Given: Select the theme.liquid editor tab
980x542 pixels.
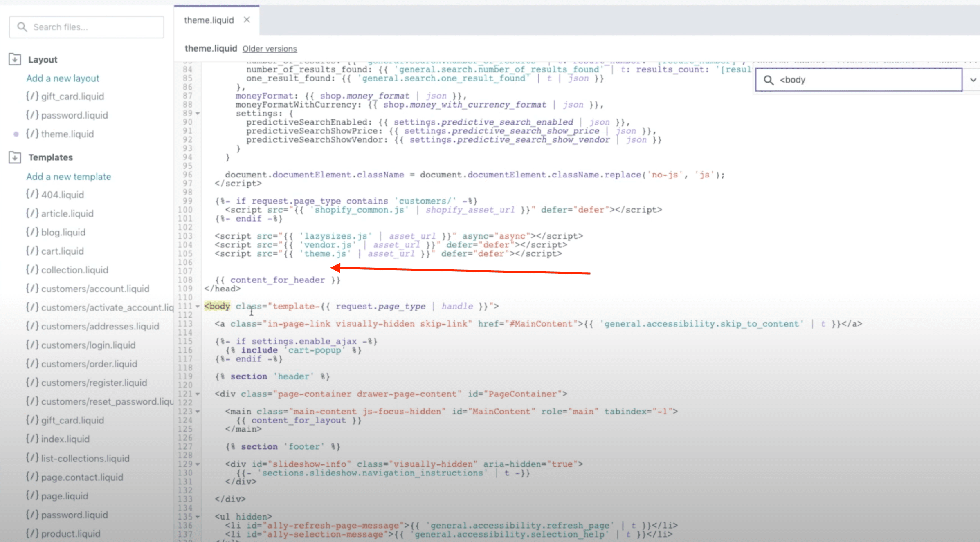Looking at the screenshot, I should pos(209,20).
